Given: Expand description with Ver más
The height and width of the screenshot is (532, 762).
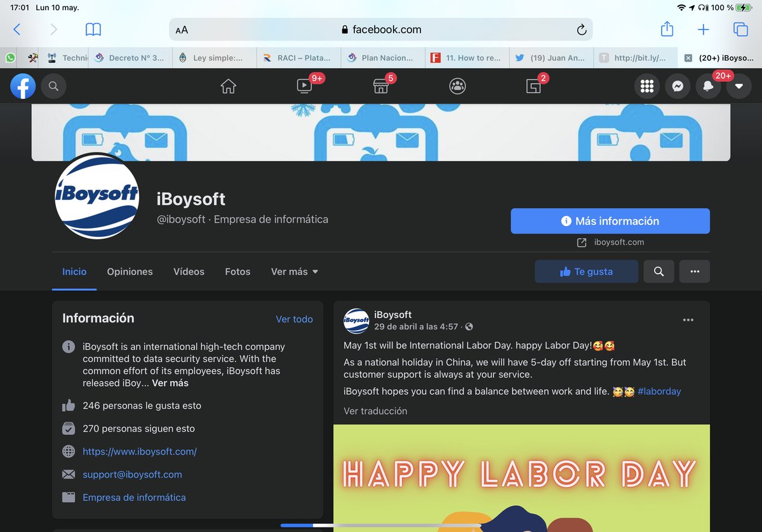Looking at the screenshot, I should (170, 383).
